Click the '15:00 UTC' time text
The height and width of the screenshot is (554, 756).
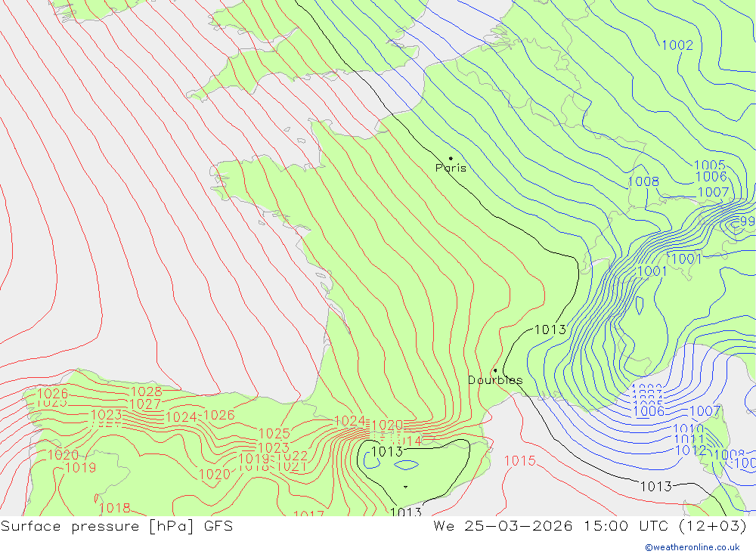626,525
